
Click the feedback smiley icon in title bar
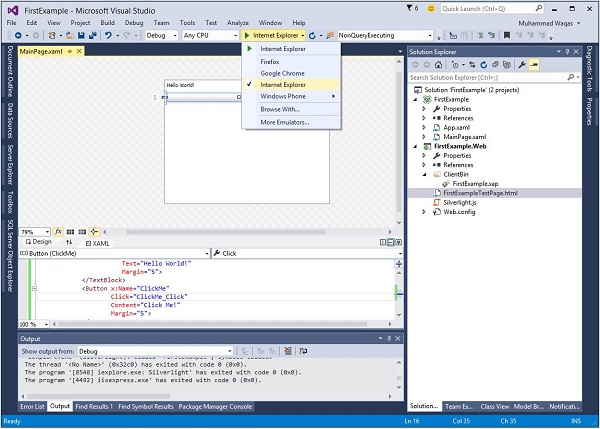tap(433, 7)
